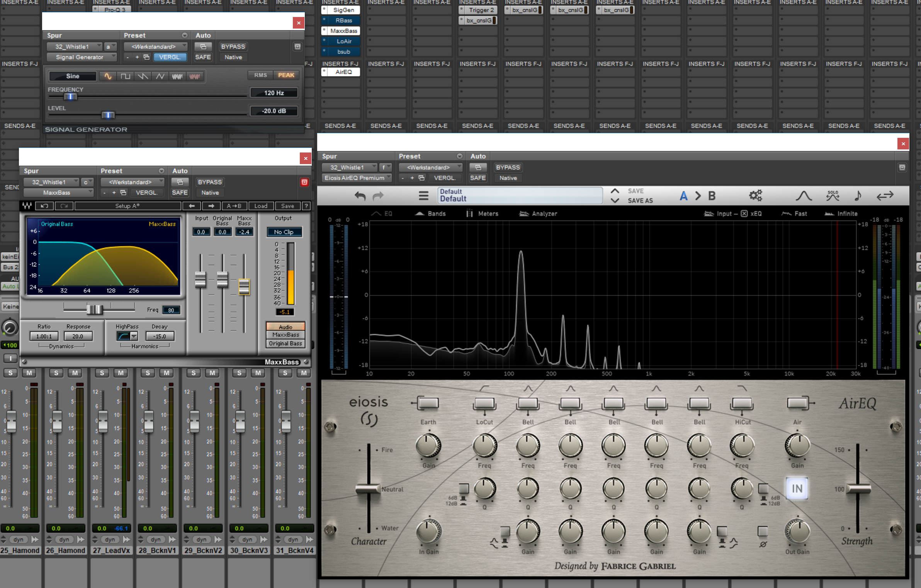
Task: Open the AirEQ hamburger menu
Action: (x=423, y=196)
